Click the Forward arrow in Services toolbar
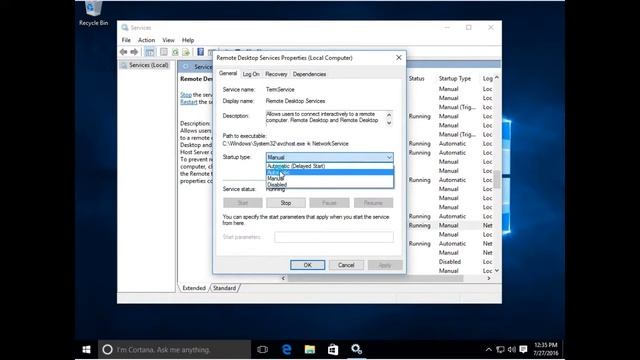Image resolution: width=640 pixels, height=360 pixels. tap(134, 52)
